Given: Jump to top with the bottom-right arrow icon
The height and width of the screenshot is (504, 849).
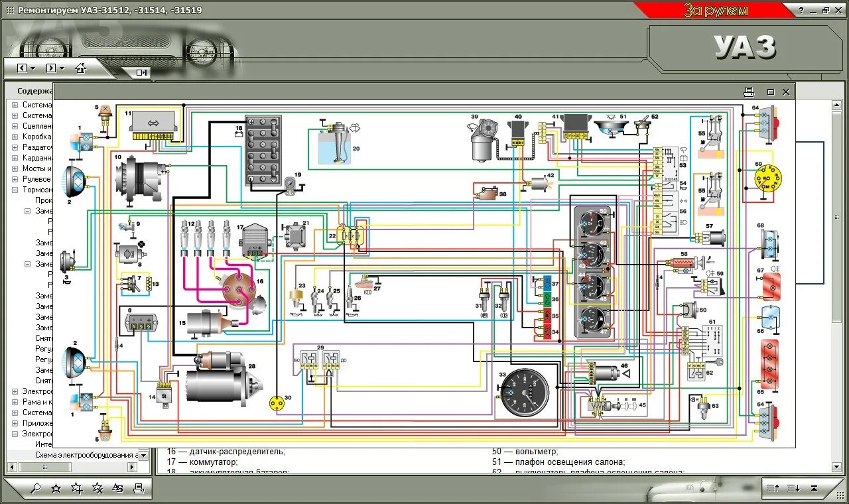Looking at the screenshot, I should click(x=815, y=489).
